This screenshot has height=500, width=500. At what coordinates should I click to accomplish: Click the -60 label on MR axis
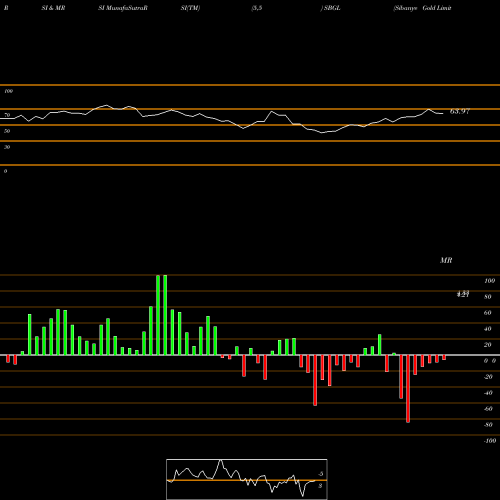tap(488, 409)
